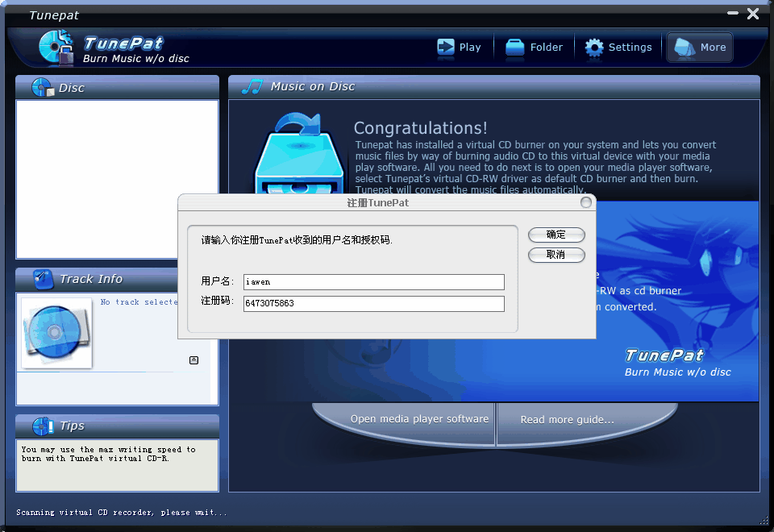This screenshot has width=774, height=532.
Task: Click the small tag icon in Track Info
Action: [193, 360]
